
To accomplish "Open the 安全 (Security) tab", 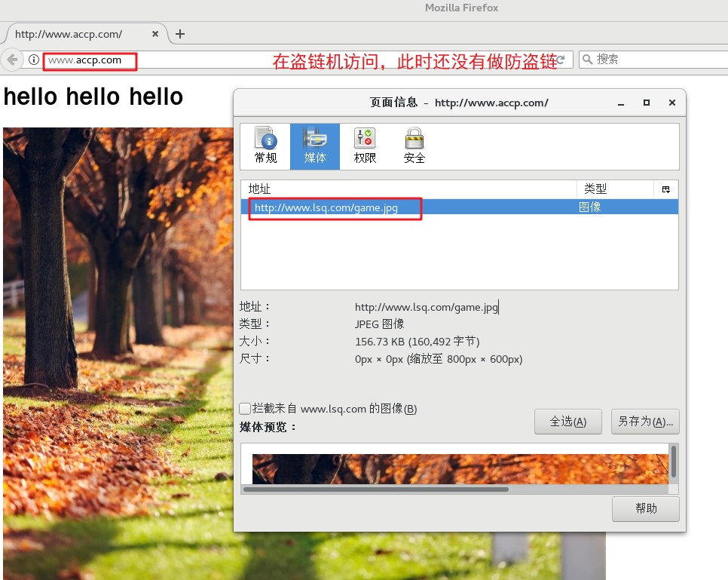I will click(x=414, y=146).
